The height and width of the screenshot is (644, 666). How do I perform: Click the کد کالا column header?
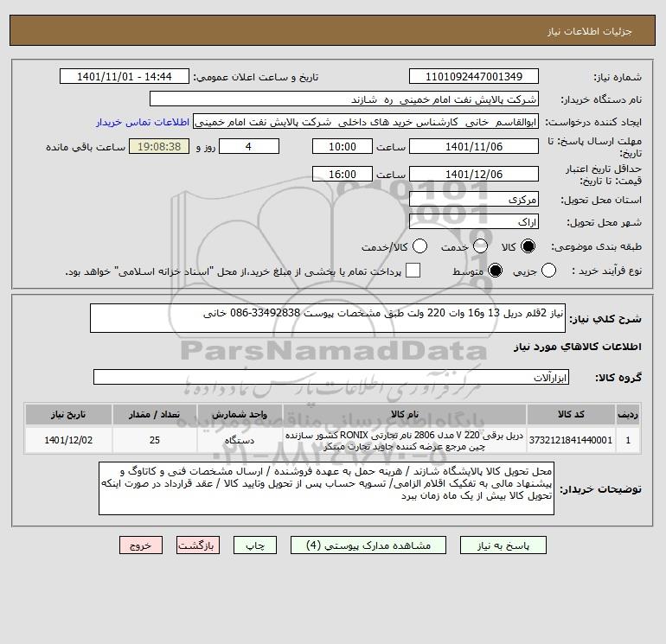click(x=571, y=414)
